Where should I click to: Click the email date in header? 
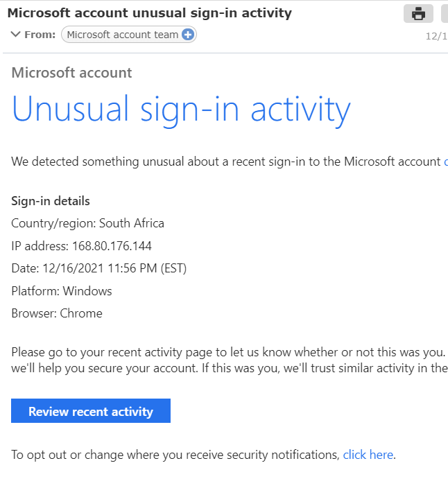coord(436,36)
